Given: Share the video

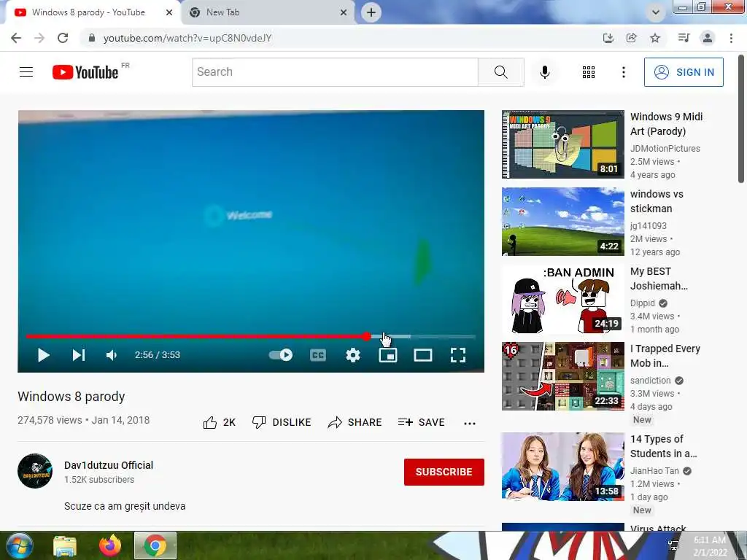Looking at the screenshot, I should click(x=355, y=422).
